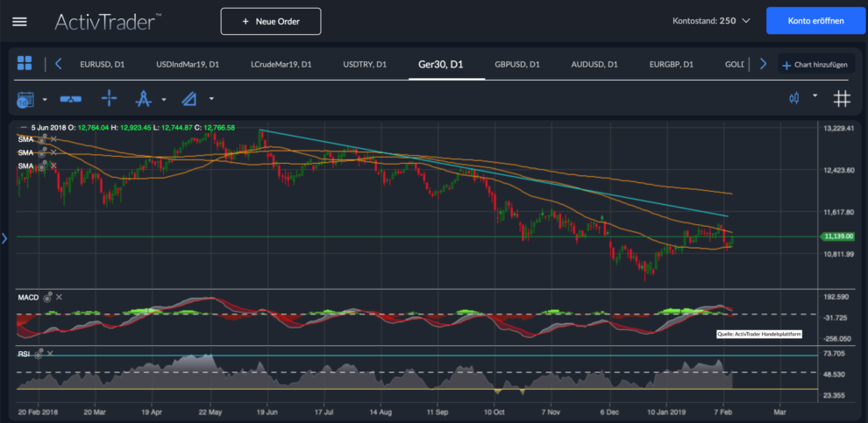
Task: Switch to the USDTRY, D1 tab
Action: (364, 64)
